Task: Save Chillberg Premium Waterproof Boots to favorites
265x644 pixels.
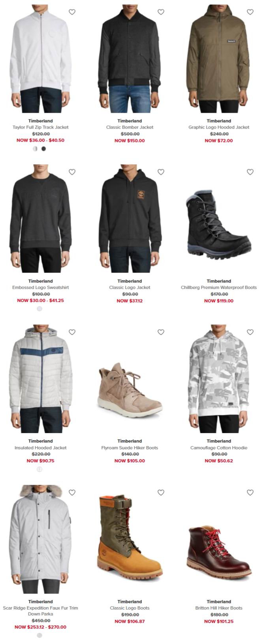Action: pyautogui.click(x=250, y=172)
